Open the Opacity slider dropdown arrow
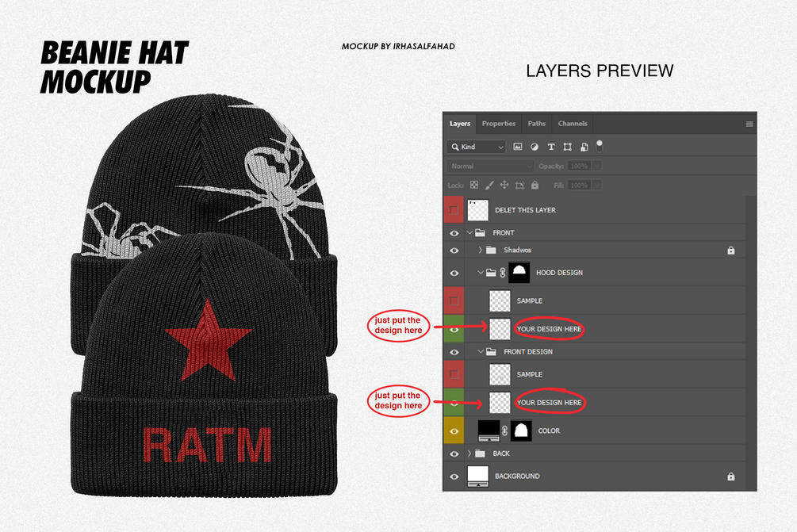This screenshot has height=532, width=797. click(596, 166)
